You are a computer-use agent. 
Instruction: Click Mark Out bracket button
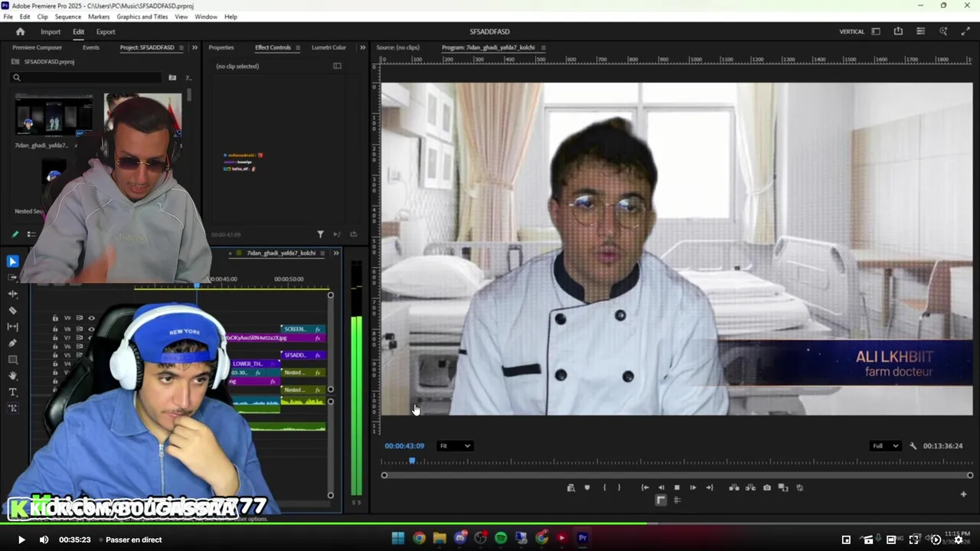619,487
